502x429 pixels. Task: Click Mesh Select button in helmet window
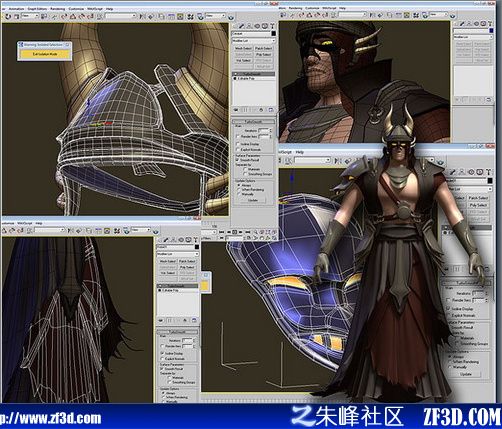pos(243,48)
